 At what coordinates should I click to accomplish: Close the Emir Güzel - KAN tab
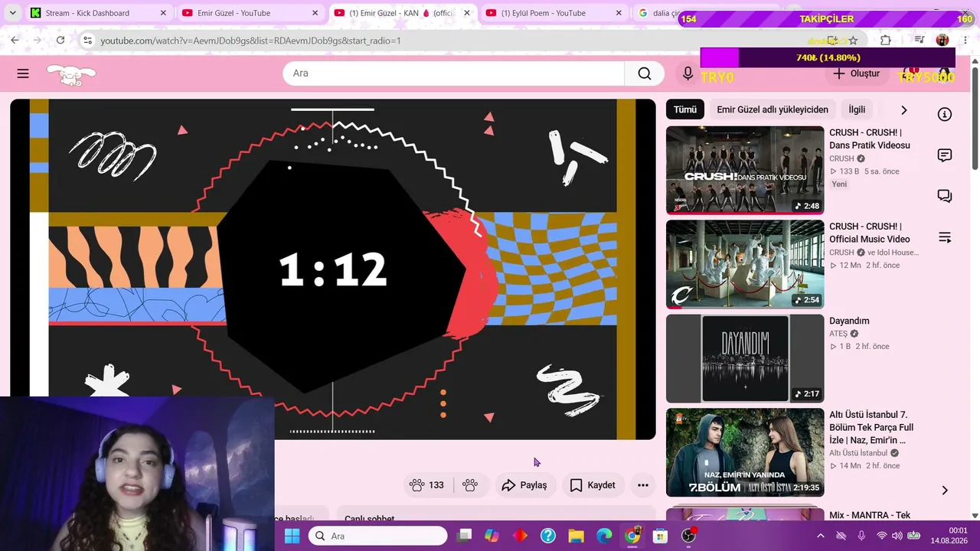point(467,13)
